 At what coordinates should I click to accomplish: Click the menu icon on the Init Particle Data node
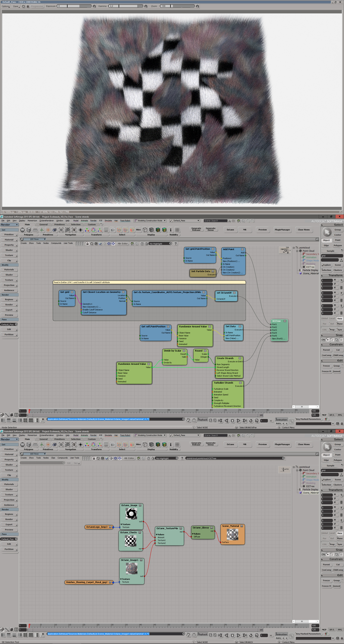[213, 271]
